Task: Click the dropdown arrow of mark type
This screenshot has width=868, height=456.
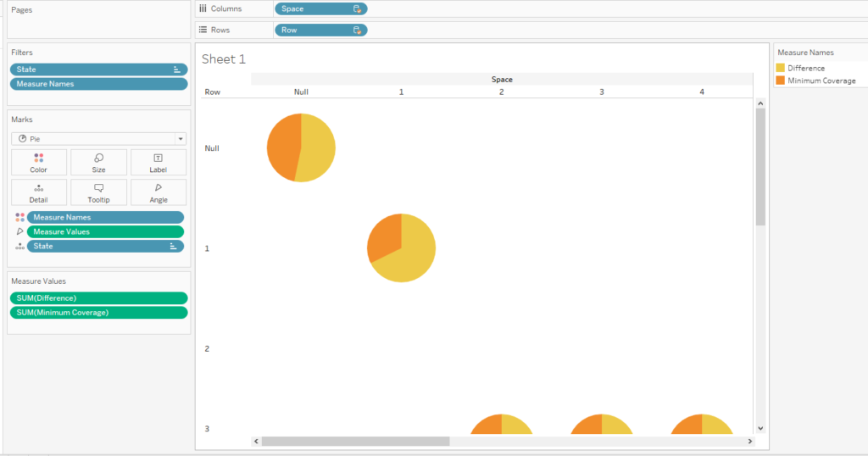Action: click(181, 139)
